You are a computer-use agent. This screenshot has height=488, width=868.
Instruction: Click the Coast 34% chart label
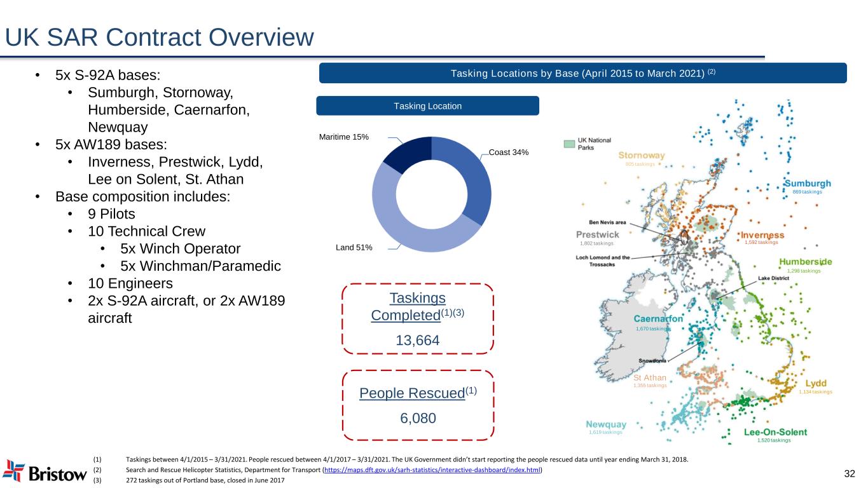[x=509, y=152]
